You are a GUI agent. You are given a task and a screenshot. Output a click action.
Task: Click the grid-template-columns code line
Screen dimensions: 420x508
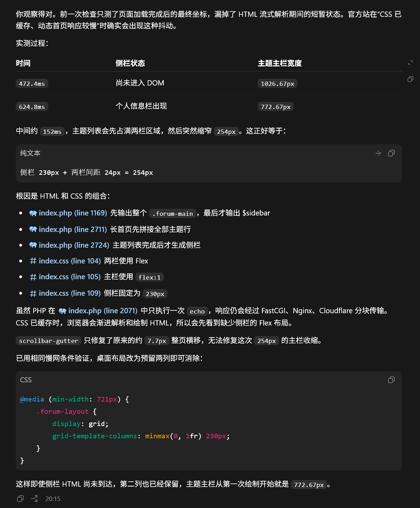point(141,436)
